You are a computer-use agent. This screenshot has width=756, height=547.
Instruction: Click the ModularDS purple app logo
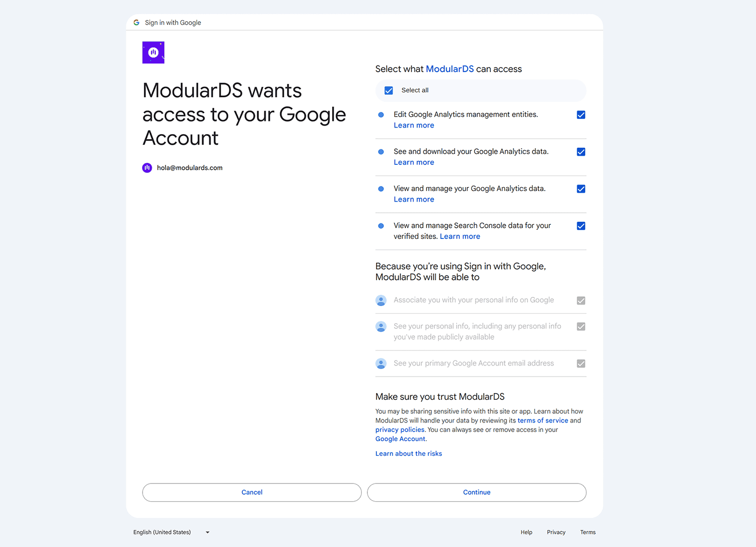coord(153,52)
